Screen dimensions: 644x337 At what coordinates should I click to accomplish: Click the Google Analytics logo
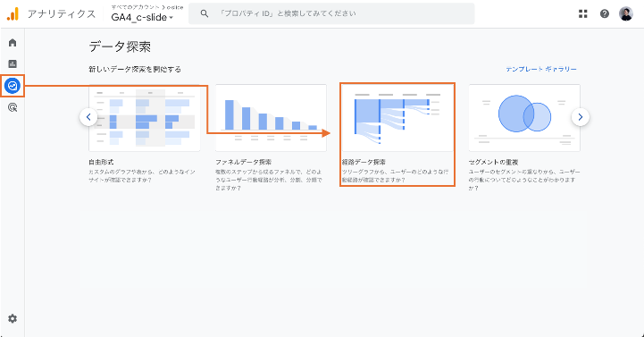[x=13, y=14]
